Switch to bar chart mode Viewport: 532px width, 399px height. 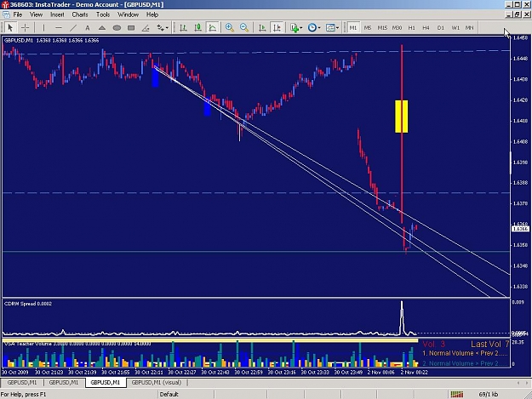[183, 28]
